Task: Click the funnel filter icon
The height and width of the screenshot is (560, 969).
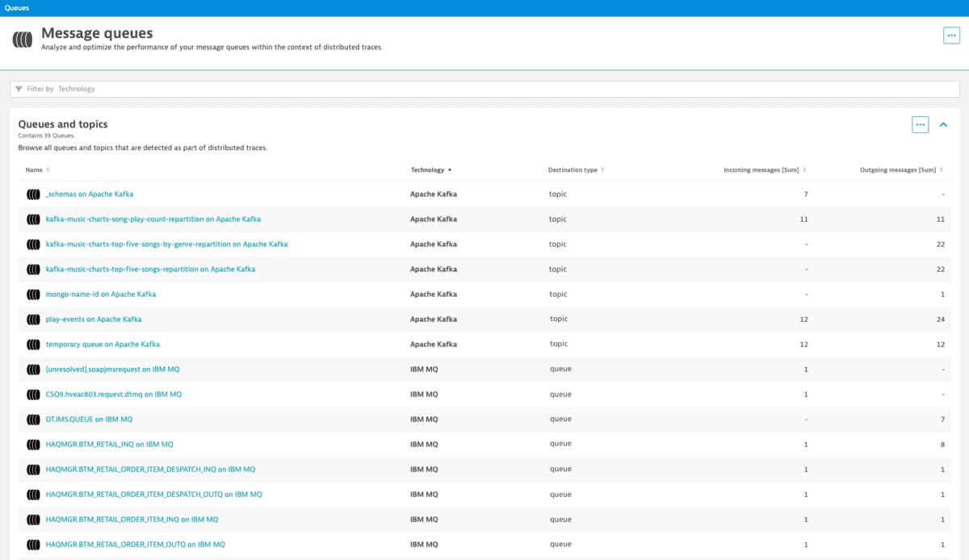Action: [19, 89]
